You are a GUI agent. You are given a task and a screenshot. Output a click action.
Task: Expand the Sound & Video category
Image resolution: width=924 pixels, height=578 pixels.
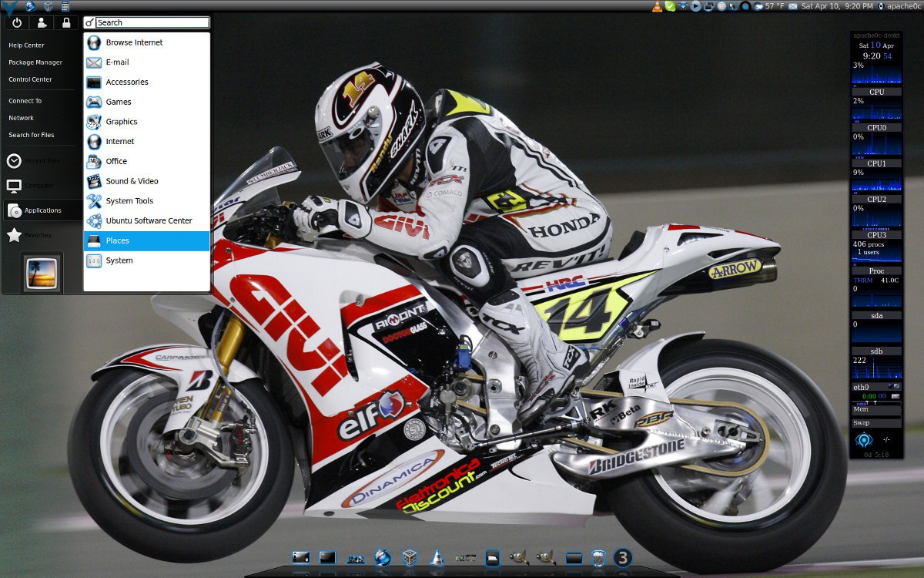click(146, 181)
